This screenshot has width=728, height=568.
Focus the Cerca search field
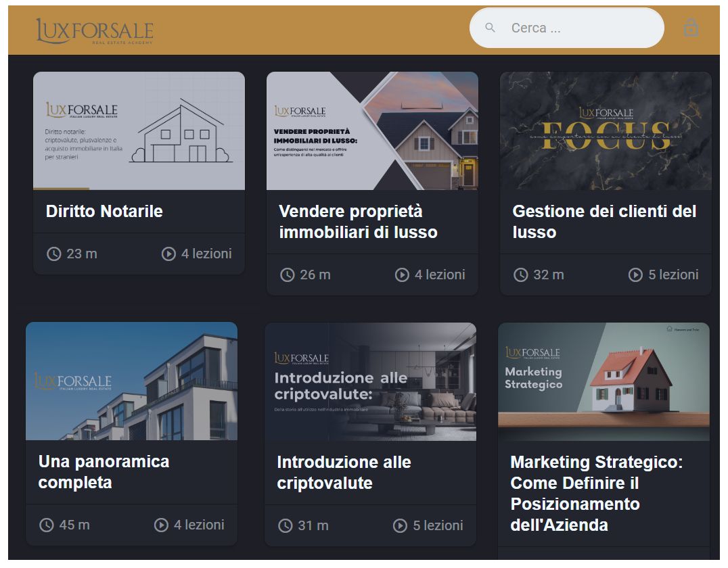(x=567, y=28)
